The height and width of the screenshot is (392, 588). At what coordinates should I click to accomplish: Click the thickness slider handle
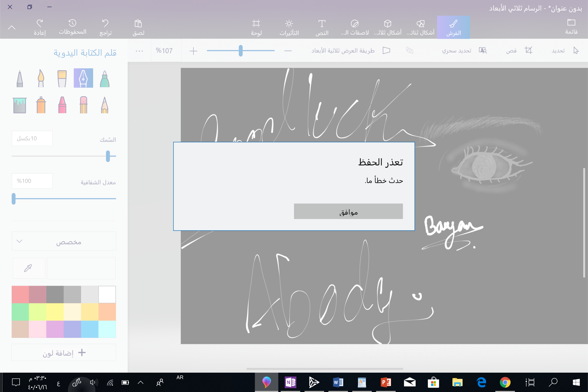pyautogui.click(x=108, y=156)
